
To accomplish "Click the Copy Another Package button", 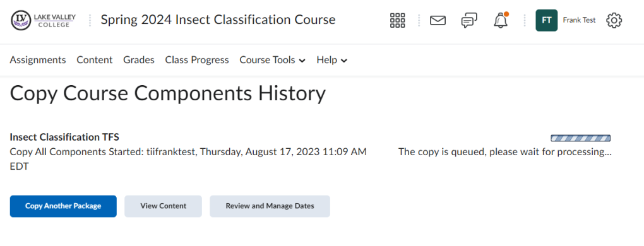I will pos(63,206).
